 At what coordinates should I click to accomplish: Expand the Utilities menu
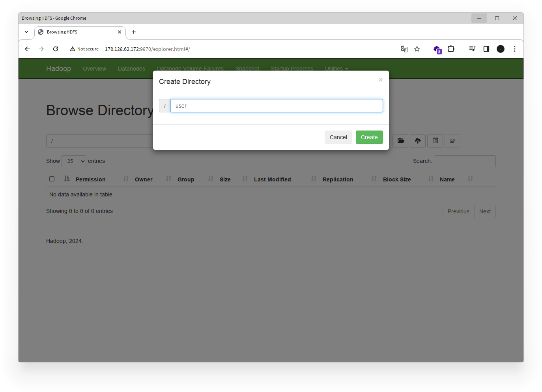(x=336, y=68)
